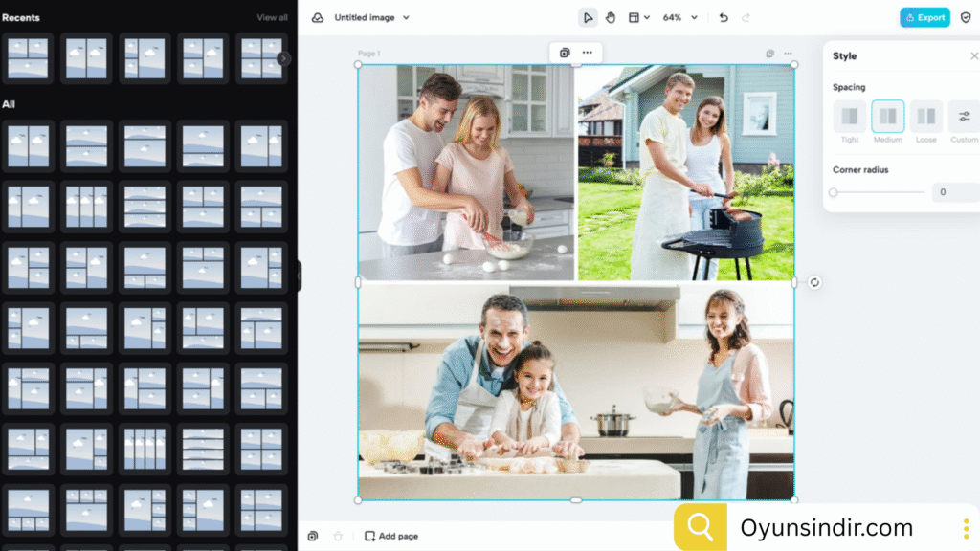
Task: Open the grid layout view icon
Action: (x=635, y=17)
